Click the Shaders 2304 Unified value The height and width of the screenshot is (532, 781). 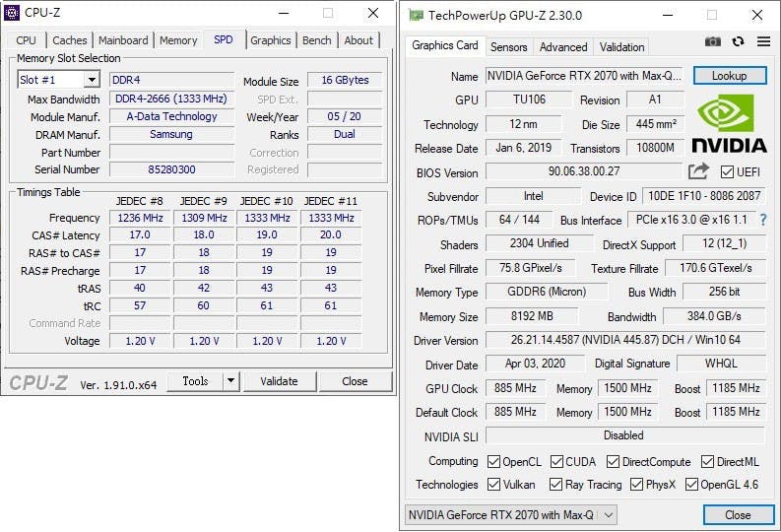point(539,243)
